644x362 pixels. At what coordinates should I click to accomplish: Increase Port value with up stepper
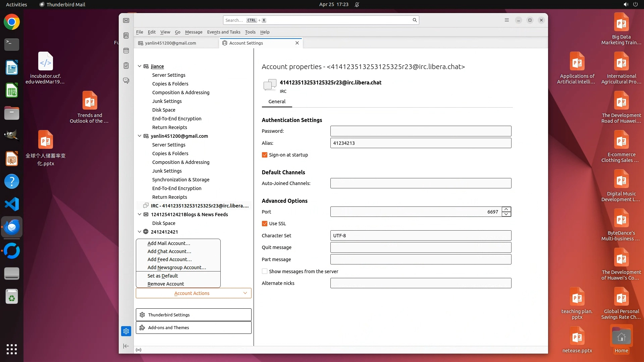[x=506, y=209]
